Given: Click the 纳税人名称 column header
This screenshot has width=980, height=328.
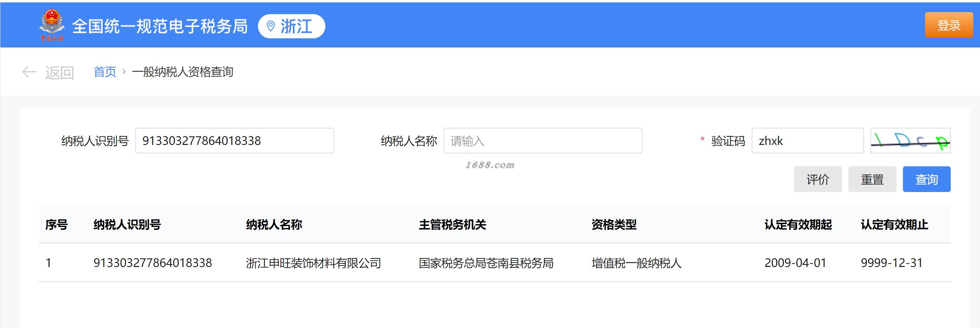Looking at the screenshot, I should [x=274, y=224].
